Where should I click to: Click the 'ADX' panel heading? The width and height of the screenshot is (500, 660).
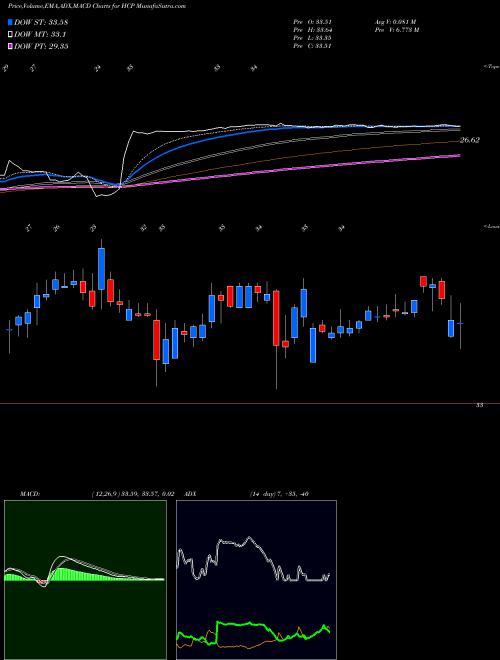[x=191, y=494]
